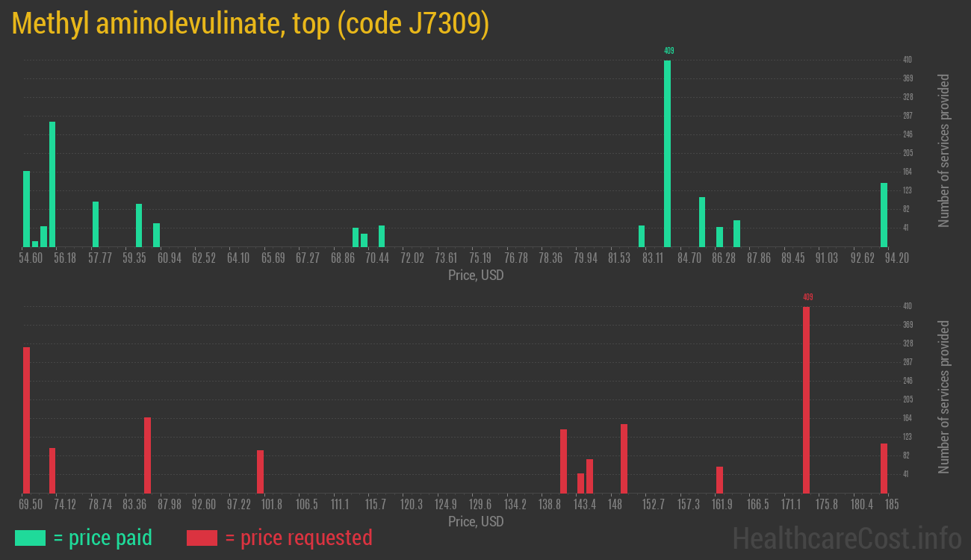Click the red bar near the 101.8 price
Viewport: 971px width, 560px height.
[260, 471]
